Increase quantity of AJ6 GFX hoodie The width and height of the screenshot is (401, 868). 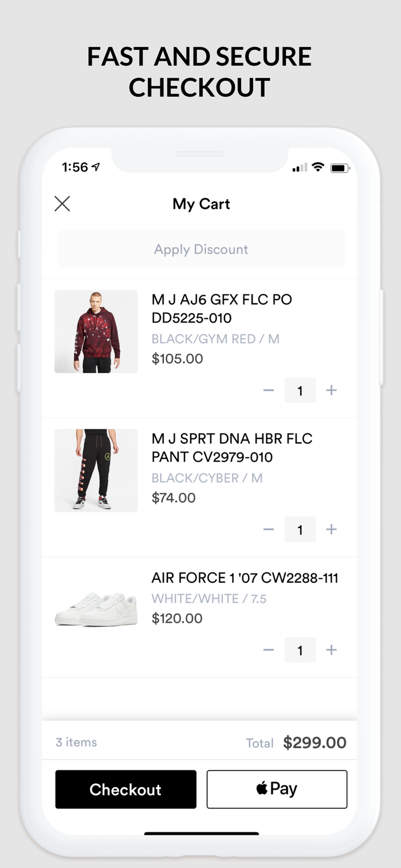tap(331, 390)
